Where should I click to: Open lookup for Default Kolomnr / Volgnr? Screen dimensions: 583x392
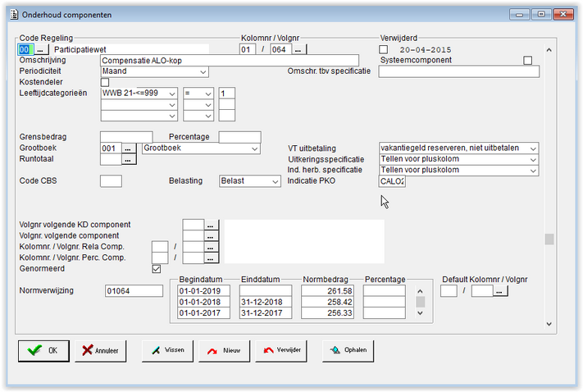click(x=499, y=291)
